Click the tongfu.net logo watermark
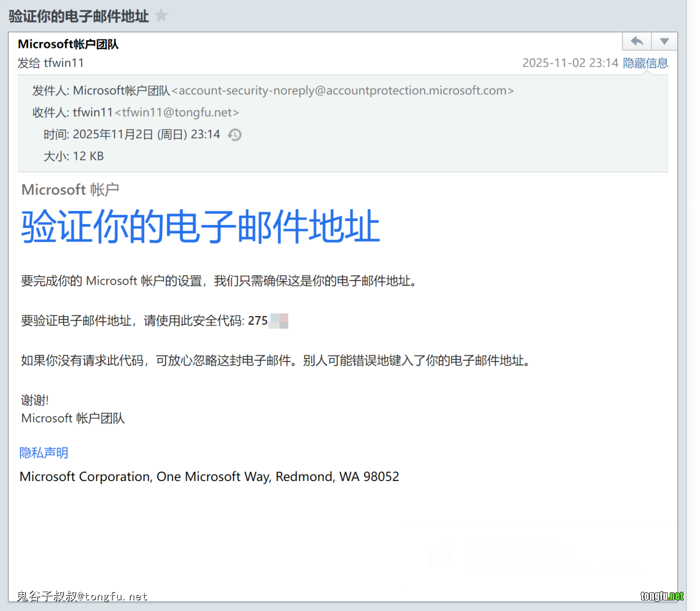 click(x=661, y=595)
